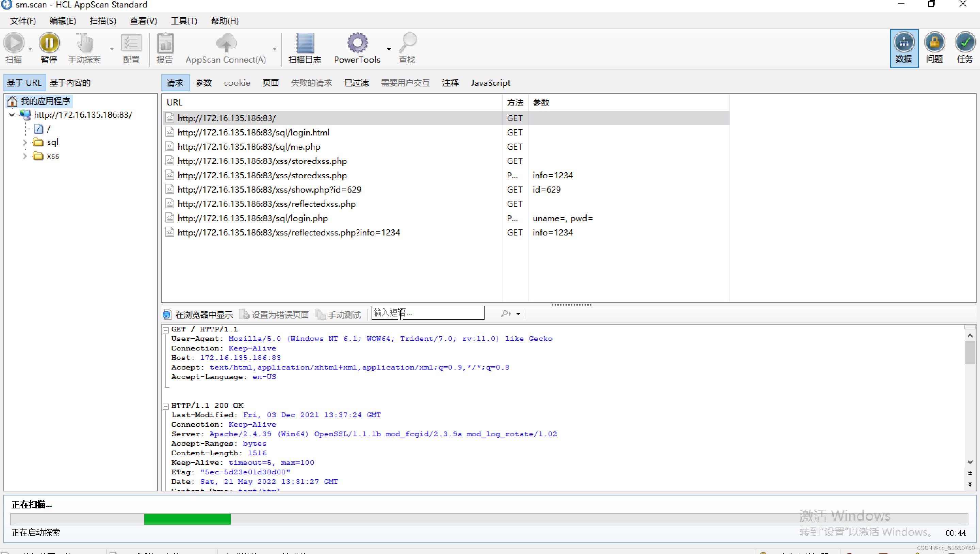This screenshot has height=554, width=980.
Task: Switch to 基于 URL tab
Action: pyautogui.click(x=24, y=83)
